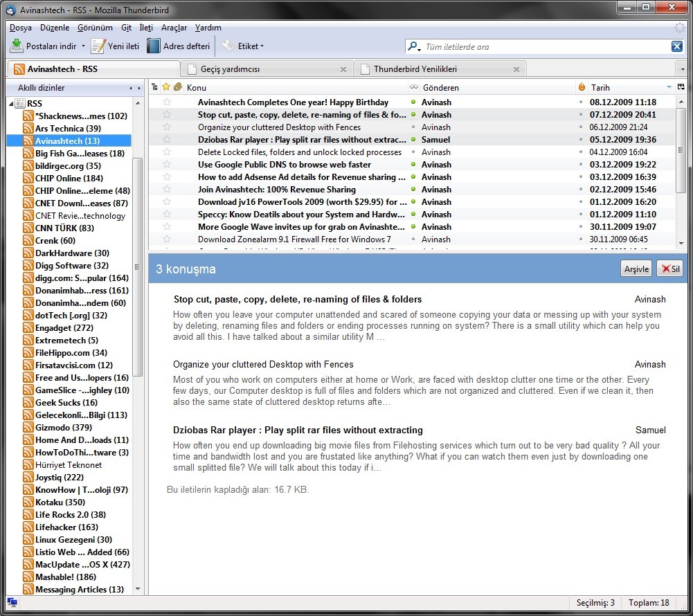This screenshot has width=693, height=616.
Task: Collapse the RSS account tree
Action: [x=11, y=104]
